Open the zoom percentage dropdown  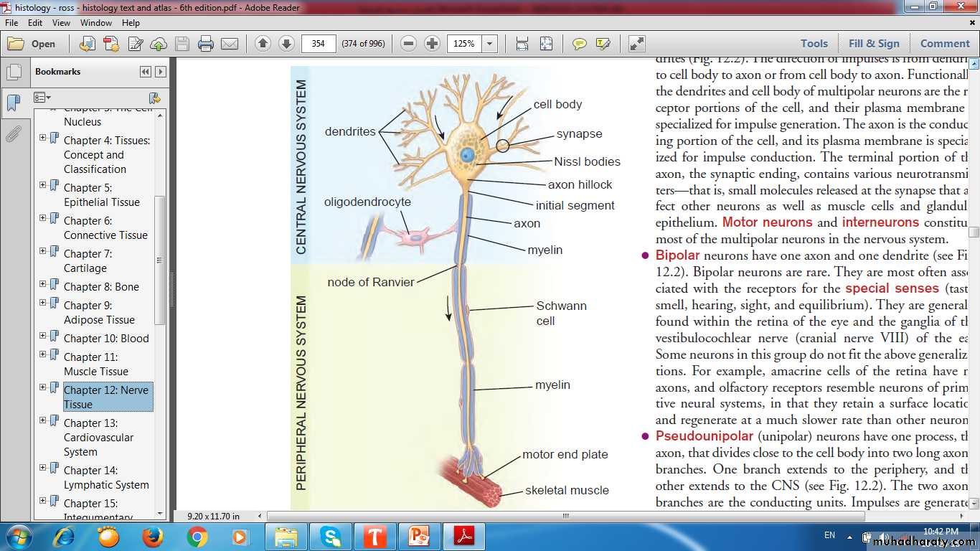[x=490, y=44]
